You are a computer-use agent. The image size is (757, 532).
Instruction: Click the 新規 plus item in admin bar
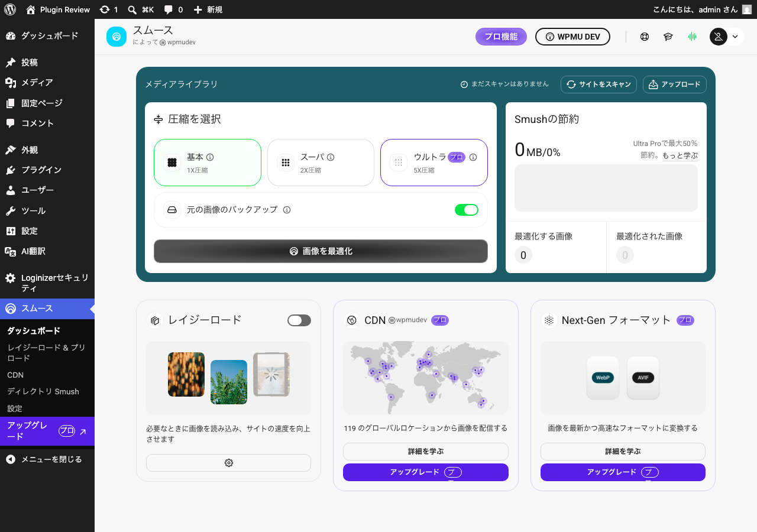(x=208, y=9)
